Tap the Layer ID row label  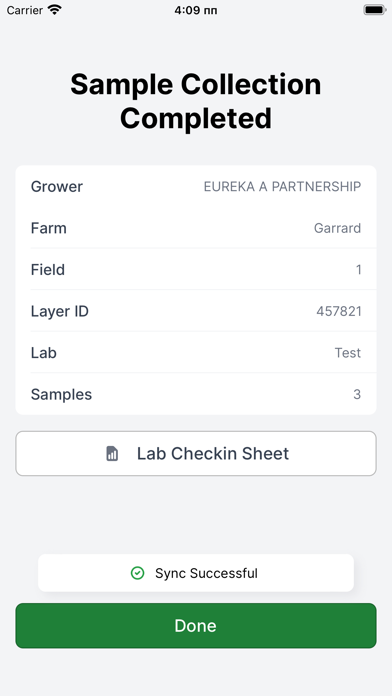tap(59, 312)
